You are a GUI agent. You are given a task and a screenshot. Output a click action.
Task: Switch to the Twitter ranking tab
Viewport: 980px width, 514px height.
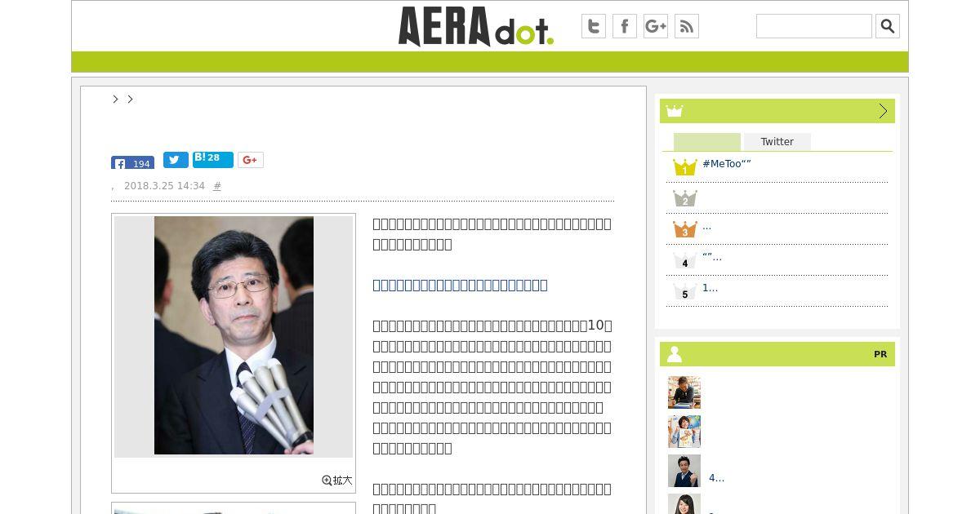pos(777,142)
